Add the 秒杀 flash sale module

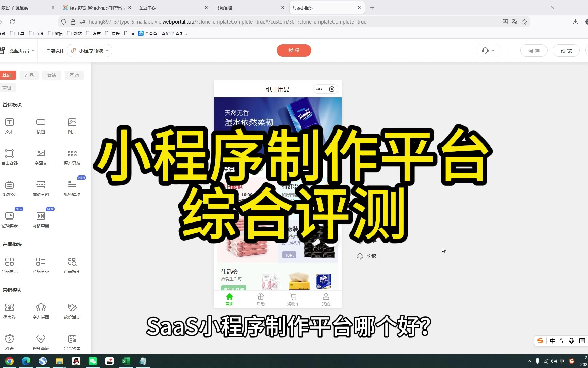(10, 342)
